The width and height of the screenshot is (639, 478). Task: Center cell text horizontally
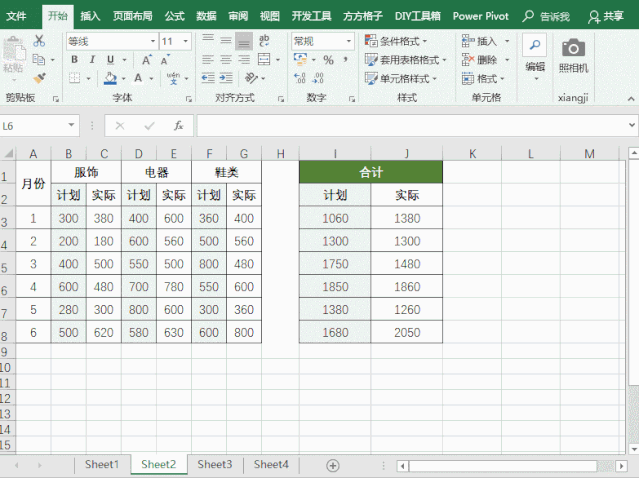(226, 59)
